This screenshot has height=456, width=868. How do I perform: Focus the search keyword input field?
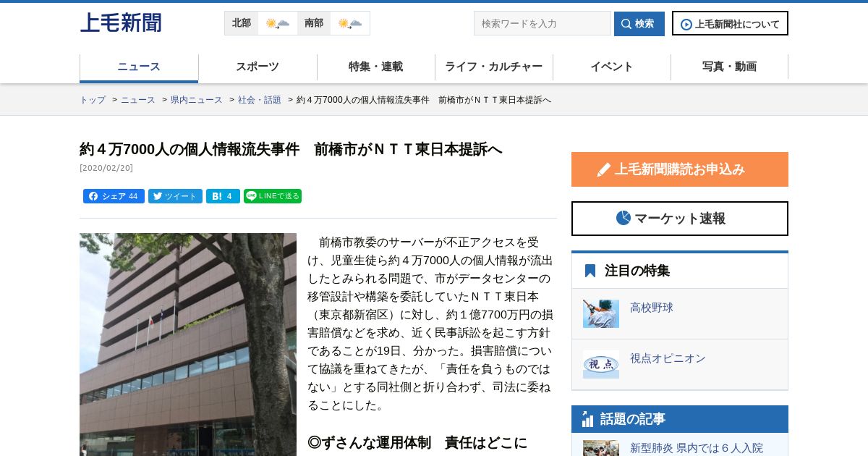542,23
